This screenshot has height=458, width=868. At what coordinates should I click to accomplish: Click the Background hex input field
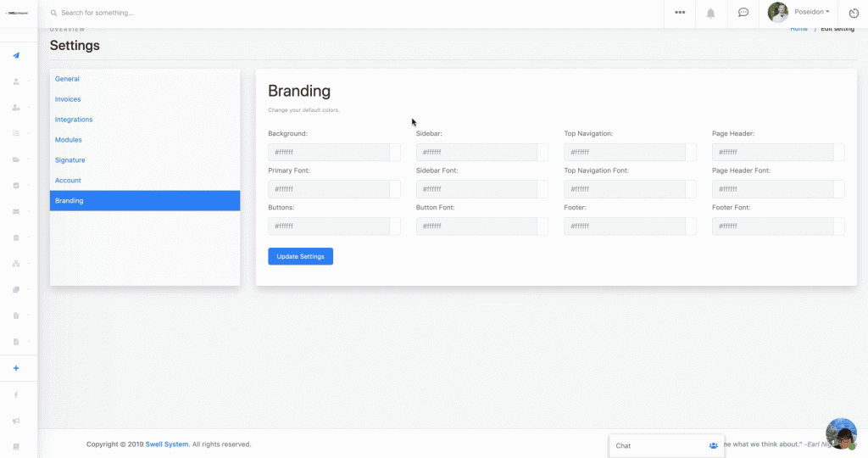click(329, 153)
